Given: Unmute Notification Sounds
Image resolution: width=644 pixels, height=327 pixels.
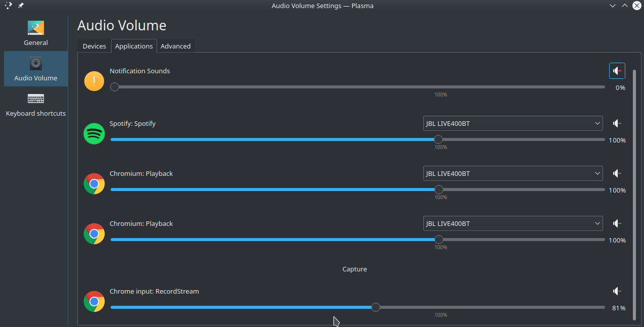Looking at the screenshot, I should [617, 70].
